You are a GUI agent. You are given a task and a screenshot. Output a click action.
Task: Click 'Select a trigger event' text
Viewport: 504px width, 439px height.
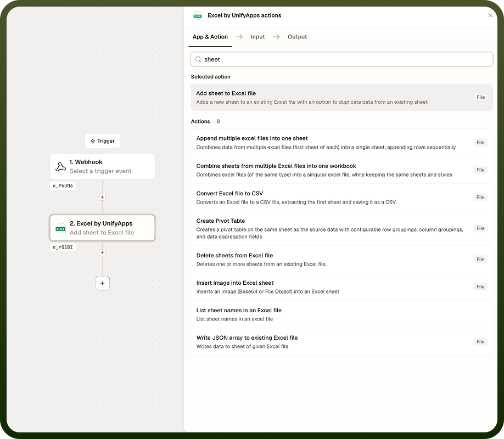[x=100, y=171]
